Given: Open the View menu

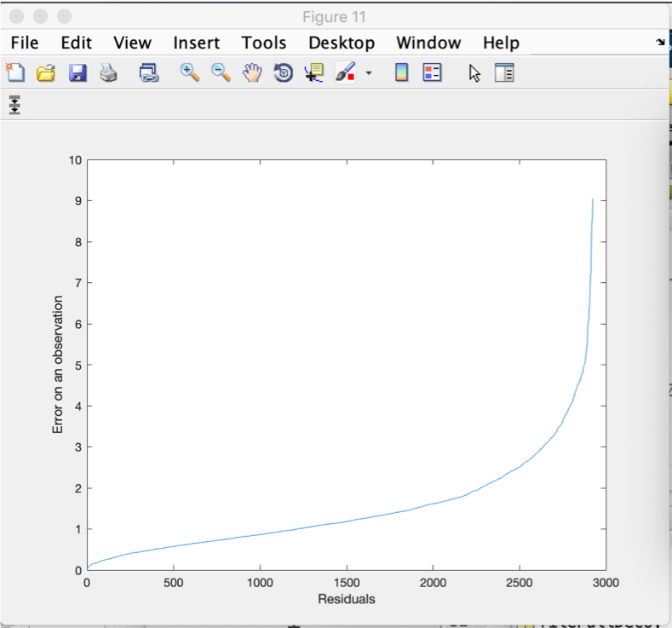Looking at the screenshot, I should tap(132, 43).
